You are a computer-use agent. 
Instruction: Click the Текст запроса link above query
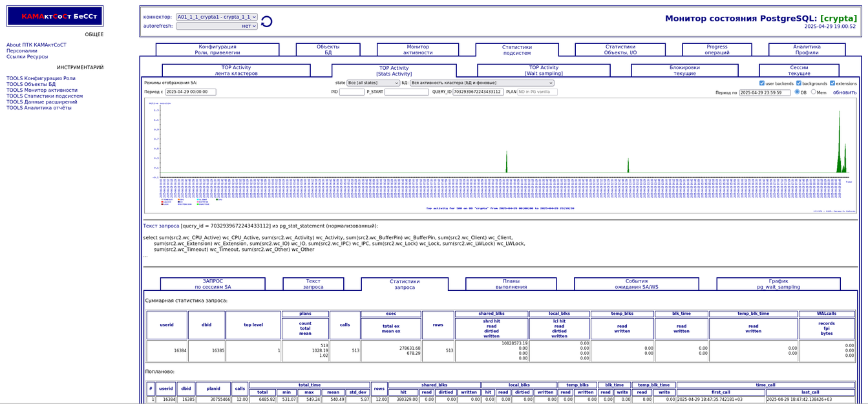click(161, 226)
